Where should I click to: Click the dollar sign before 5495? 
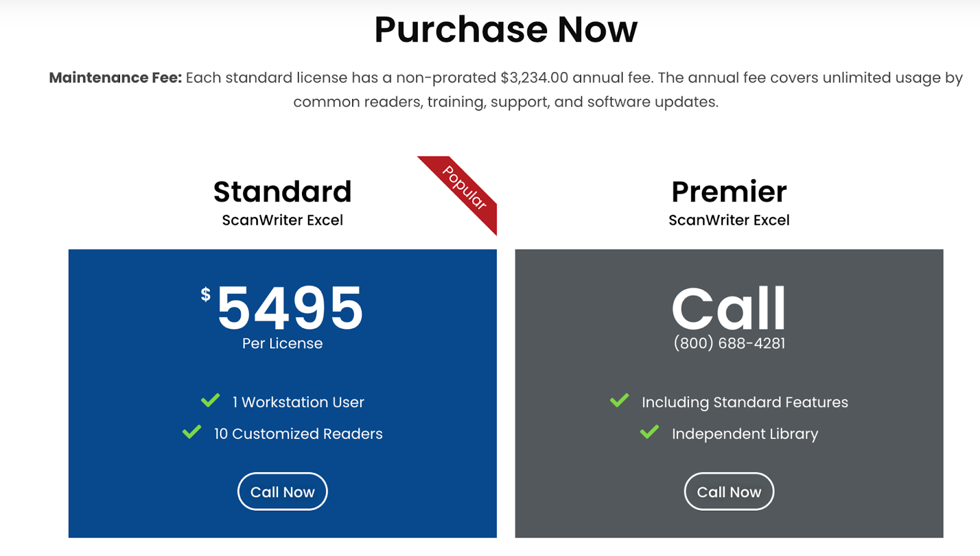coord(206,295)
